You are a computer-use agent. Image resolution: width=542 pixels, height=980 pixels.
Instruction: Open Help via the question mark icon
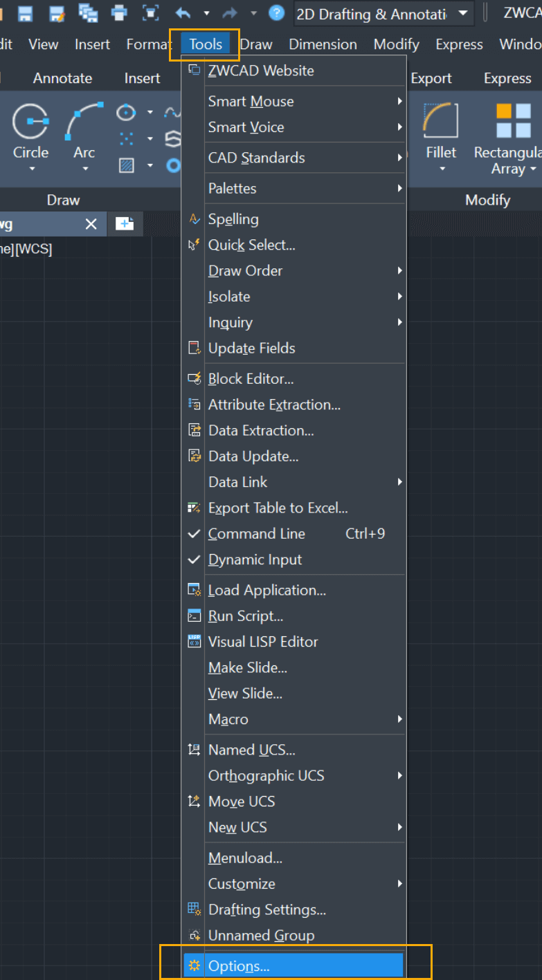(276, 12)
